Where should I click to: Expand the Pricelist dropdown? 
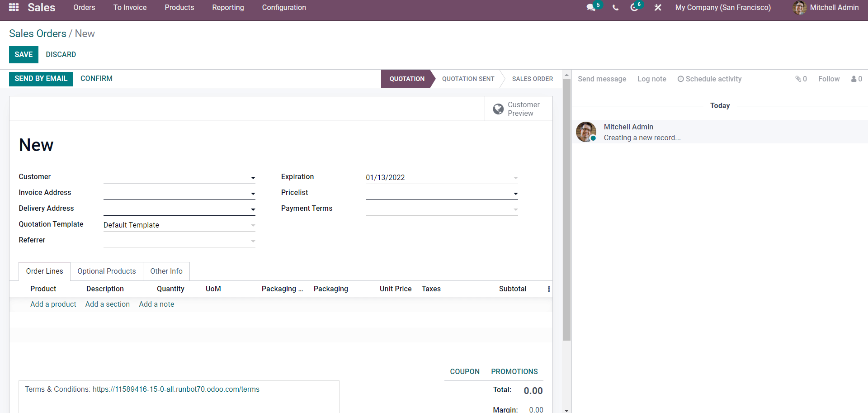point(515,194)
